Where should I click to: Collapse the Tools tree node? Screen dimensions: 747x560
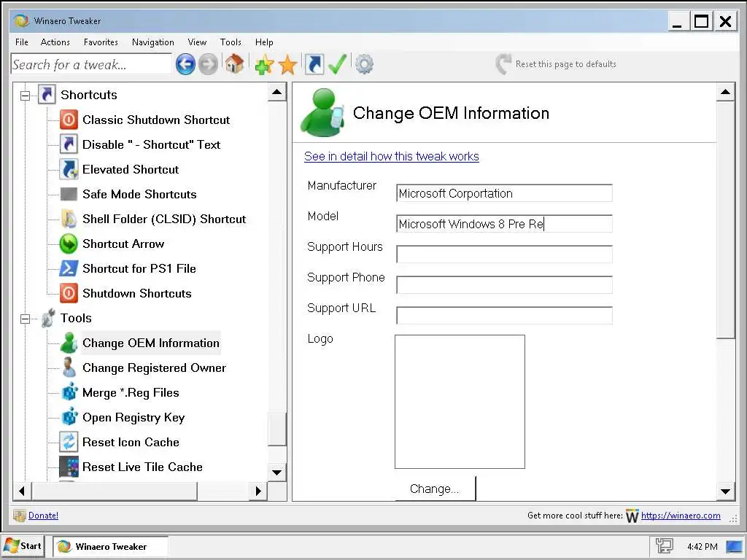[25, 319]
